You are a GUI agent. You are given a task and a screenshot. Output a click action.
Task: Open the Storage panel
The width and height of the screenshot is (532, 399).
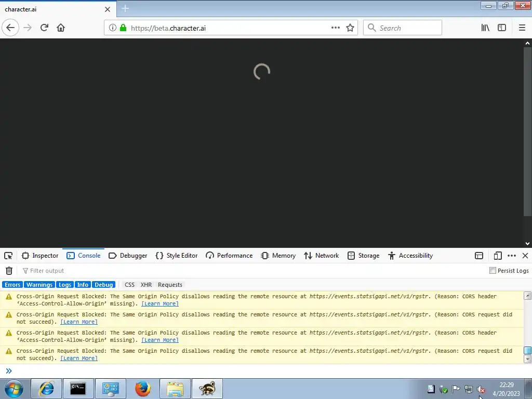point(364,256)
